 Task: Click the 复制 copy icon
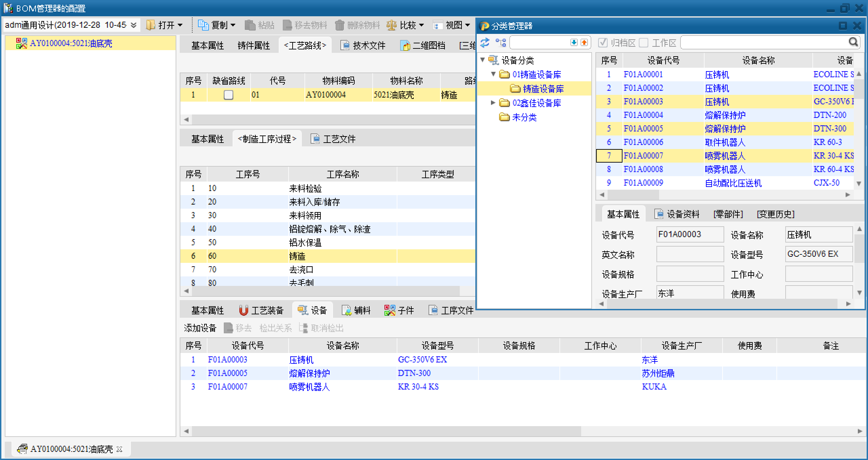(203, 25)
